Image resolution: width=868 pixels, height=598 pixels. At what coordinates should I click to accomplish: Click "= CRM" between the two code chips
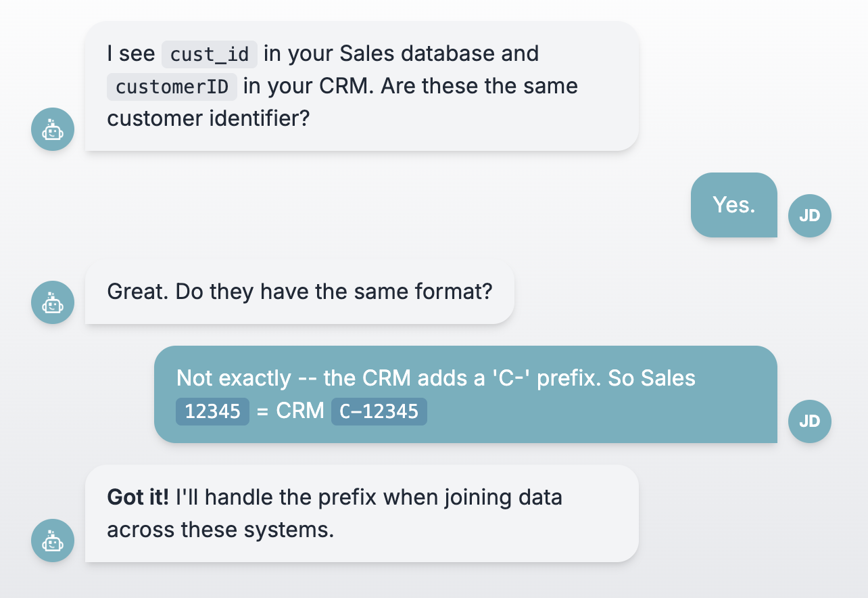[x=290, y=411]
